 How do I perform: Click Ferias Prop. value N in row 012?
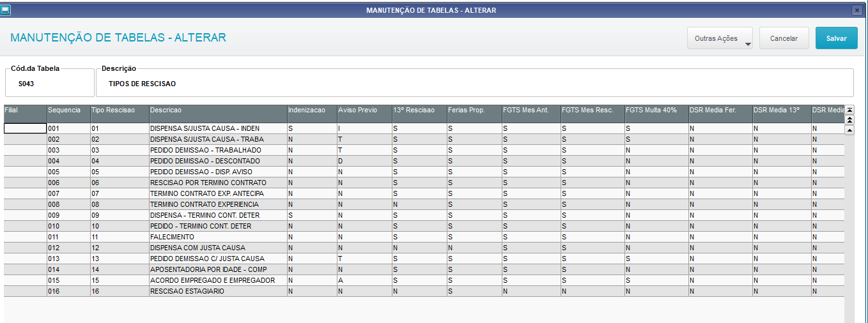(474, 248)
